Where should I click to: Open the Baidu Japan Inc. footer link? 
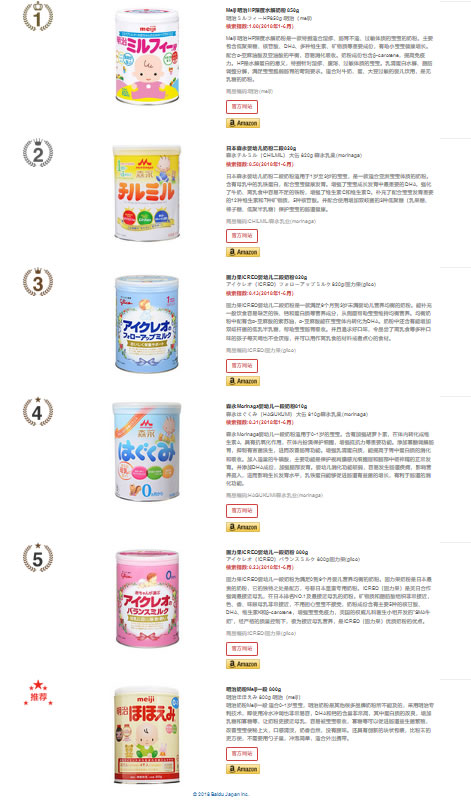(221, 794)
